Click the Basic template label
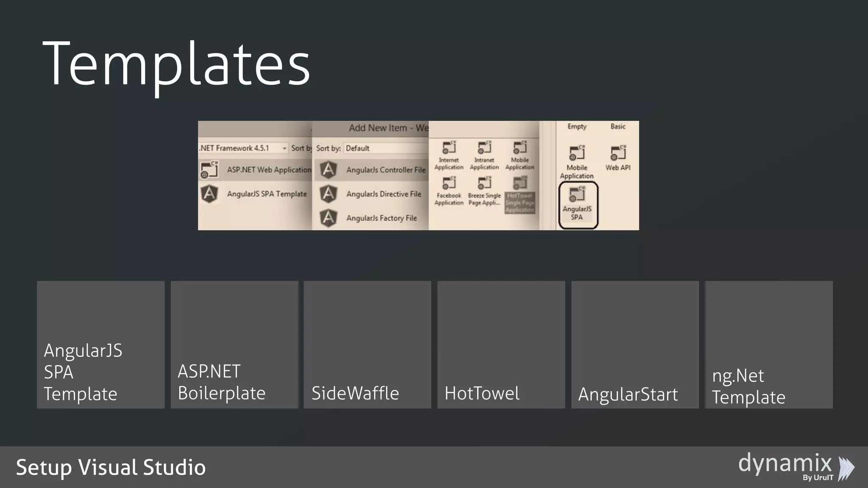Image resolution: width=868 pixels, height=488 pixels. click(x=618, y=126)
